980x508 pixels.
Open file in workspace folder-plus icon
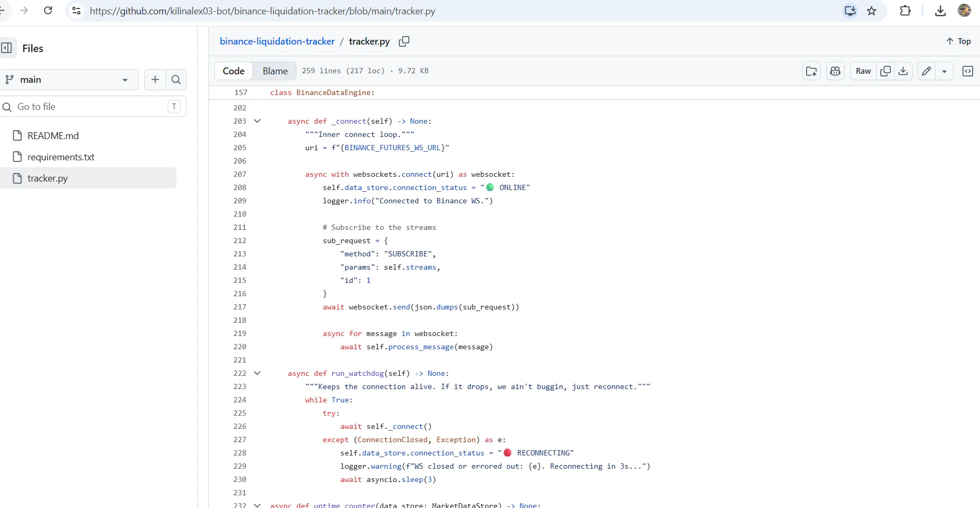[x=811, y=71]
